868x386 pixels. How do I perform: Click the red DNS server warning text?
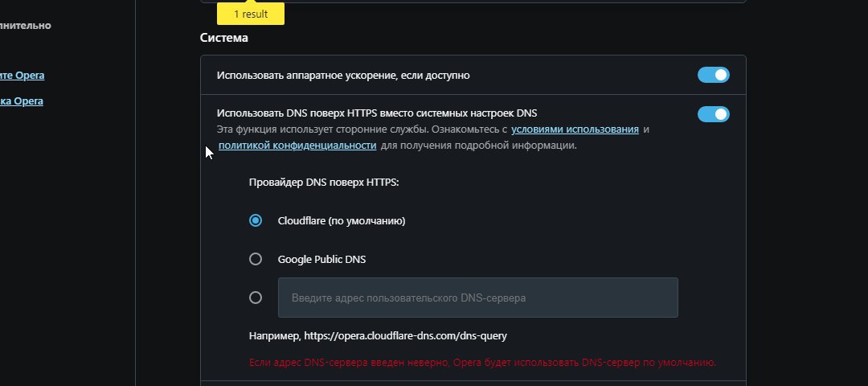tap(483, 363)
